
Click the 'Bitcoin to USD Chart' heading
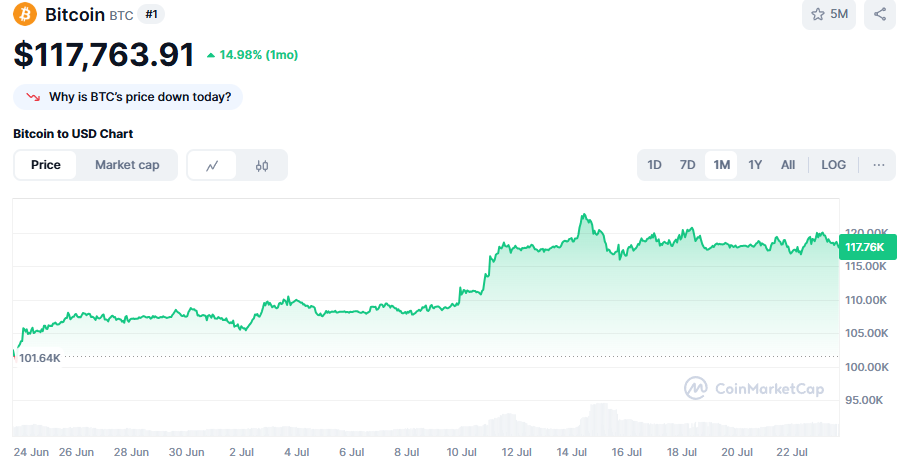click(x=73, y=134)
